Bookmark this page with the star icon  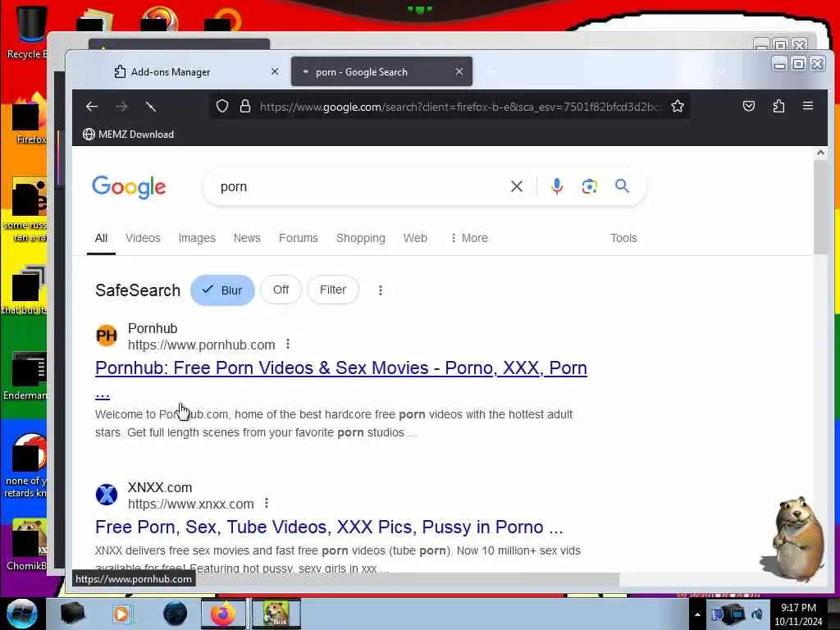677,106
